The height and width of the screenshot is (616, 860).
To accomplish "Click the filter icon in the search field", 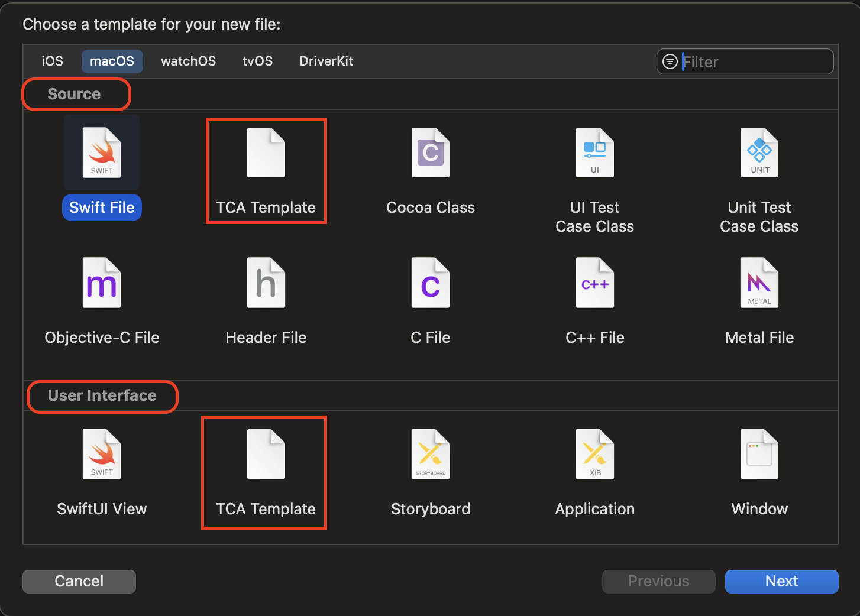I will pos(670,61).
